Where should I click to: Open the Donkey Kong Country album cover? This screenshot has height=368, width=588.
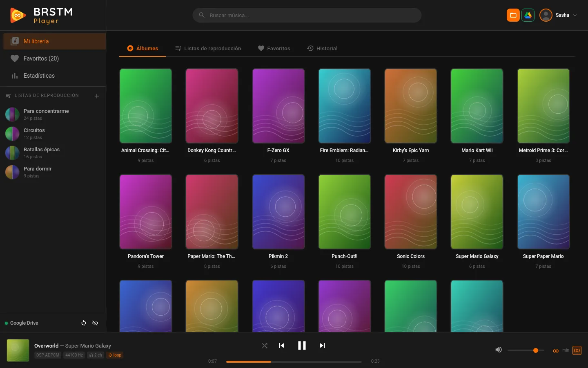click(x=212, y=106)
